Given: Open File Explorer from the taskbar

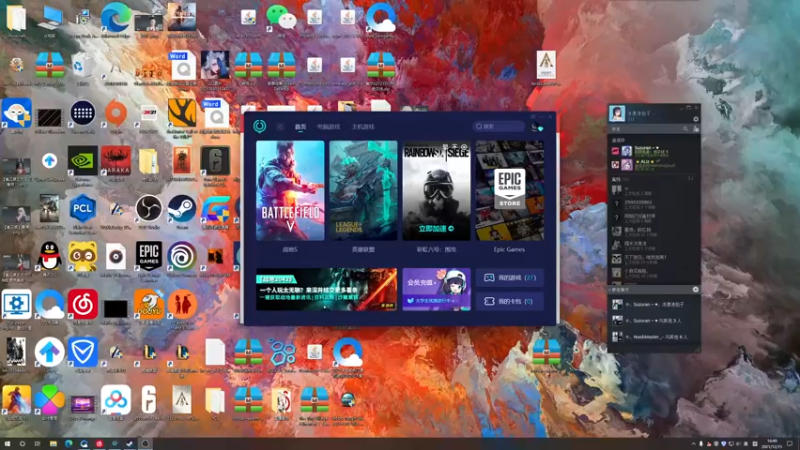Looking at the screenshot, I should 53,444.
